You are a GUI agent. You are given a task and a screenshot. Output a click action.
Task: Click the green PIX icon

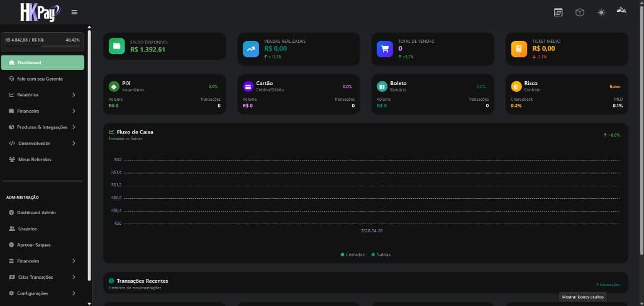point(114,86)
